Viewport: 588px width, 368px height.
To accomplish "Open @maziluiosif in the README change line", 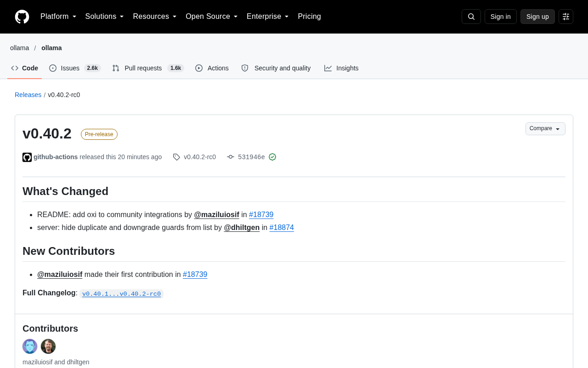I will coord(216,215).
